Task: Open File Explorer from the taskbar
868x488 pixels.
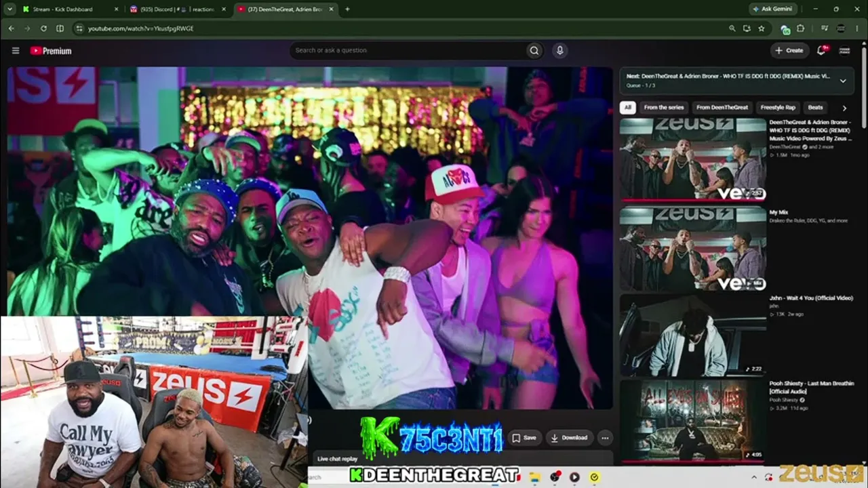Action: coord(535,477)
